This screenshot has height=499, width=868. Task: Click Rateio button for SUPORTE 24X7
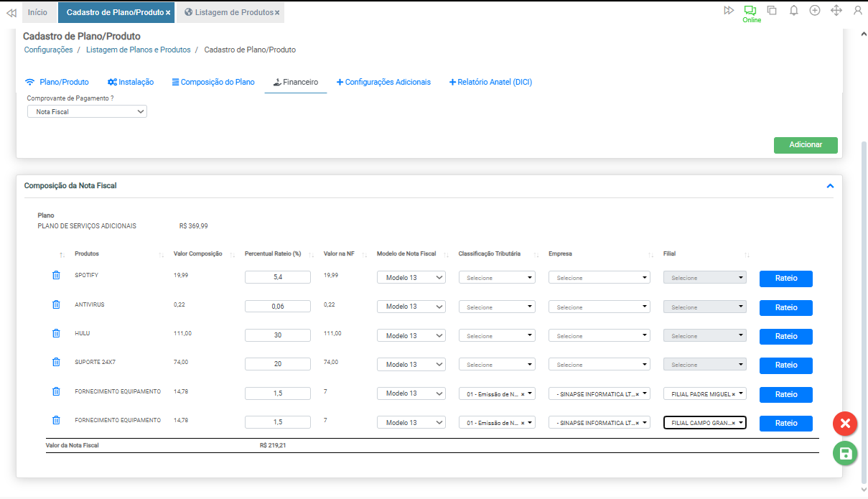pos(785,365)
